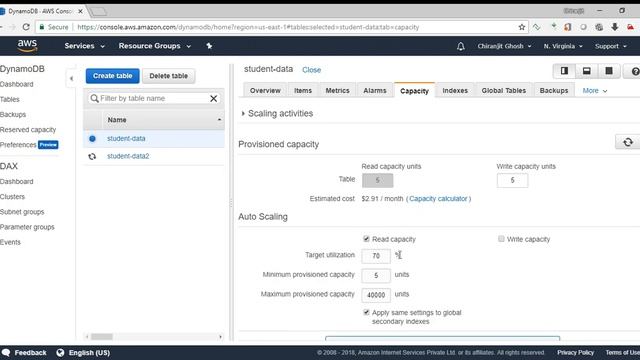Select the Capacity tab

pos(414,91)
